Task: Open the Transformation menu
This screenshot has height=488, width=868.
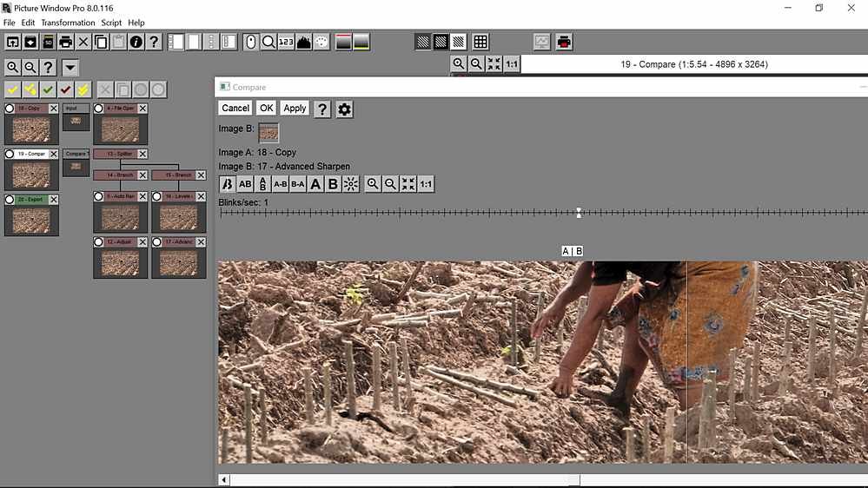Action: pos(68,23)
